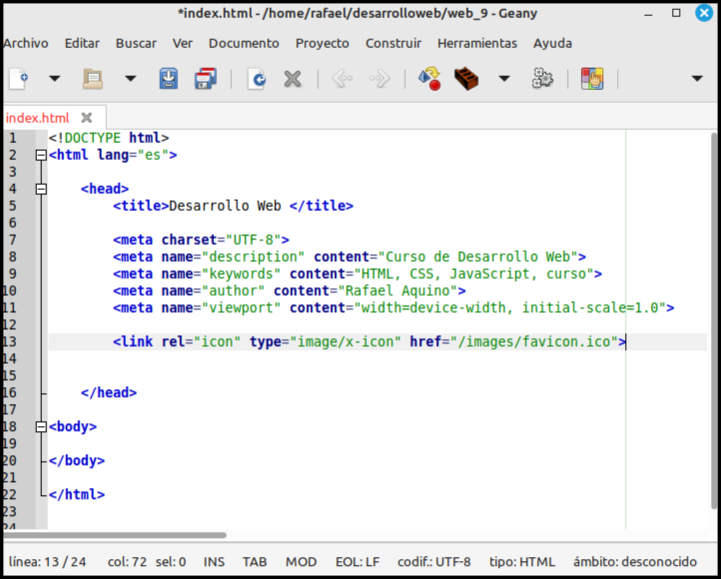The image size is (721, 579).
Task: Open the new-file template dropdown arrow
Action: (55, 79)
